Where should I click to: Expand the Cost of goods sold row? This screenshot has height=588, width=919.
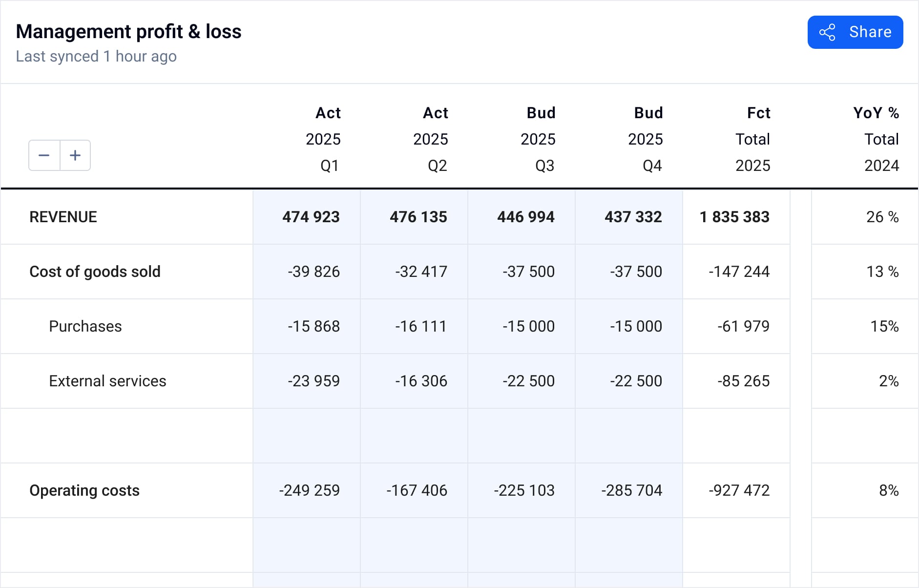[x=95, y=272]
